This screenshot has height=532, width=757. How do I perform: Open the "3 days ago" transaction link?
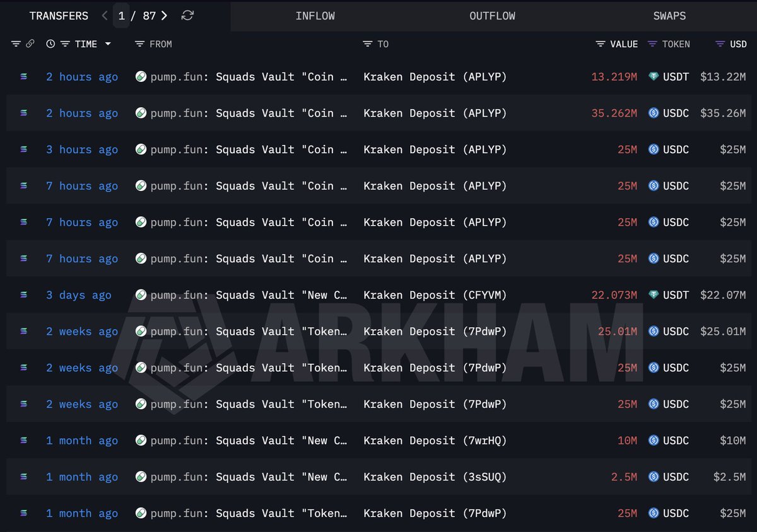coord(78,295)
